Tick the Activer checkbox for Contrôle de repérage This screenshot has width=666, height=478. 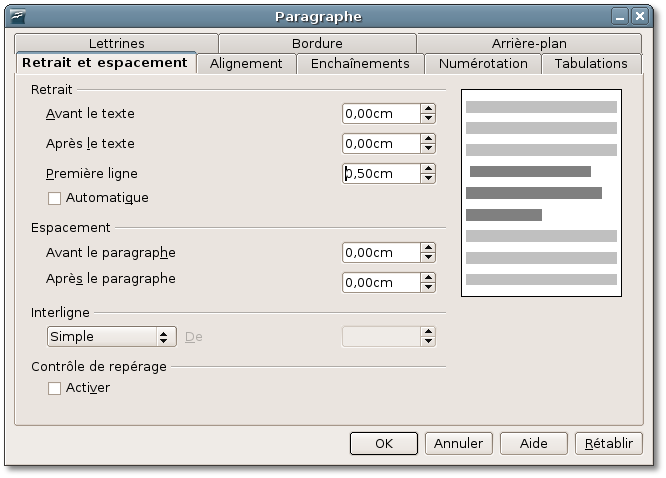coord(55,388)
